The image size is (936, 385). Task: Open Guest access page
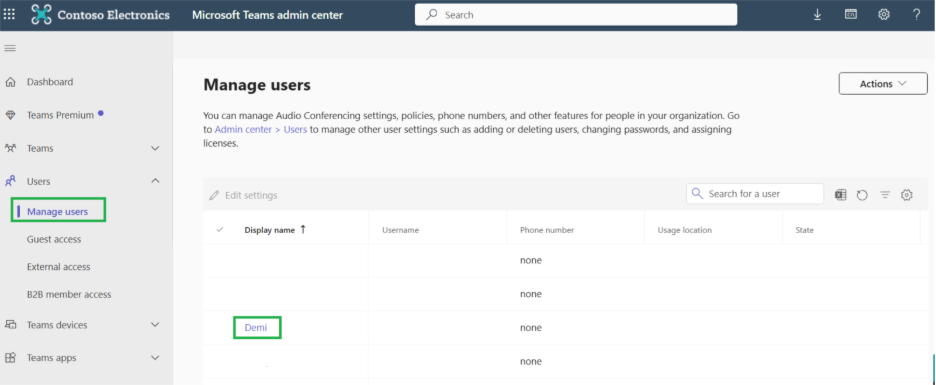pos(54,239)
